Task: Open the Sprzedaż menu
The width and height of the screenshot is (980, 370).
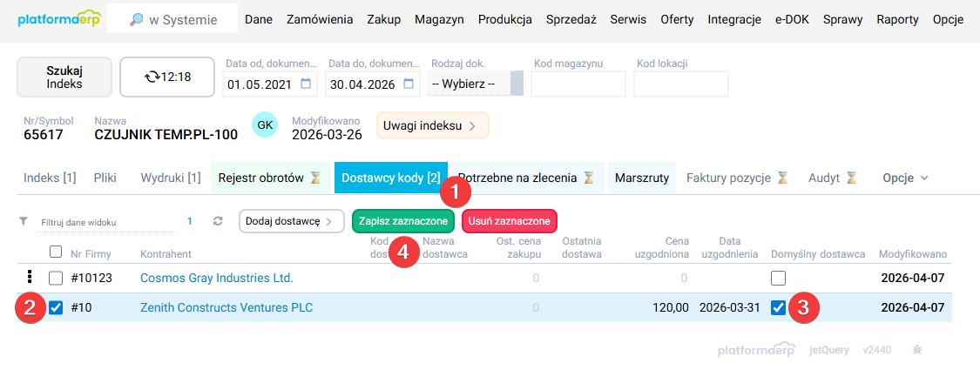Action: coord(571,20)
